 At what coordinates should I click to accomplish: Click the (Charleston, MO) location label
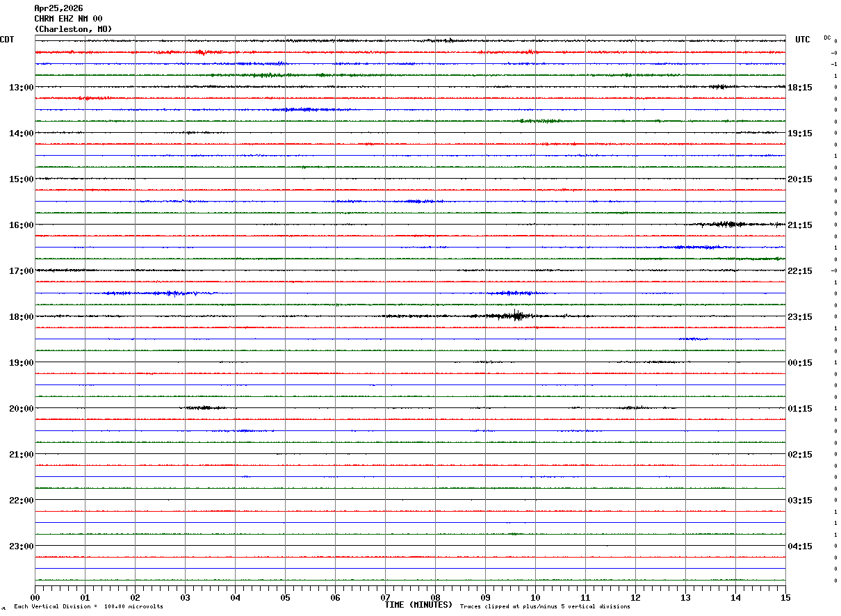tap(73, 29)
